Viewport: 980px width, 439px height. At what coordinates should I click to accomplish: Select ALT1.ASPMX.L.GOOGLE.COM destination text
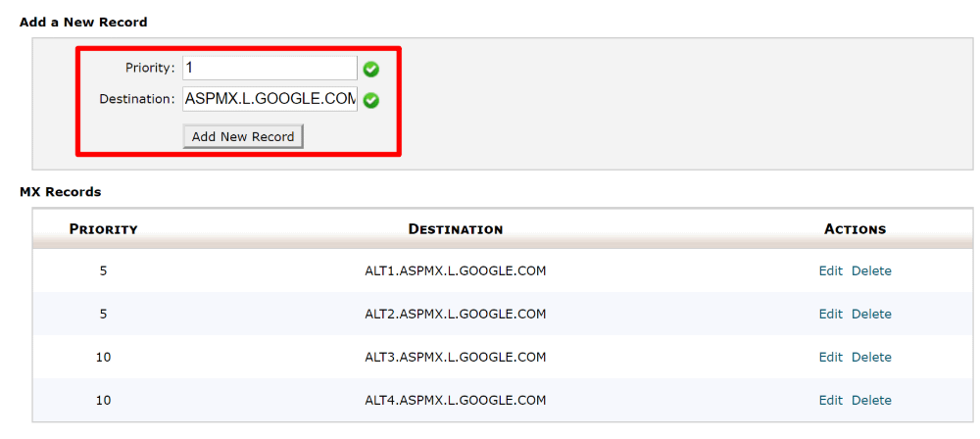coord(456,270)
